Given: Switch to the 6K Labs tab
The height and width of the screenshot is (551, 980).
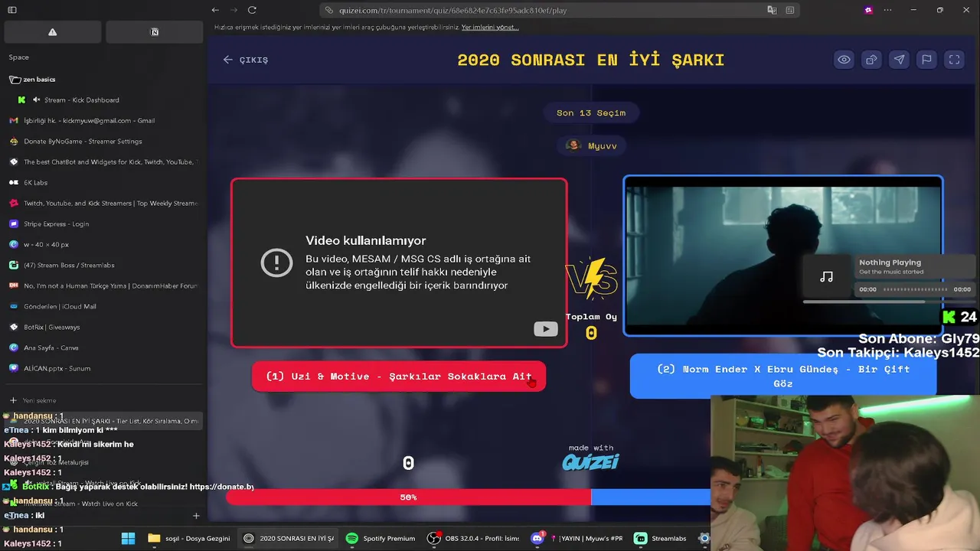Looking at the screenshot, I should tap(103, 183).
